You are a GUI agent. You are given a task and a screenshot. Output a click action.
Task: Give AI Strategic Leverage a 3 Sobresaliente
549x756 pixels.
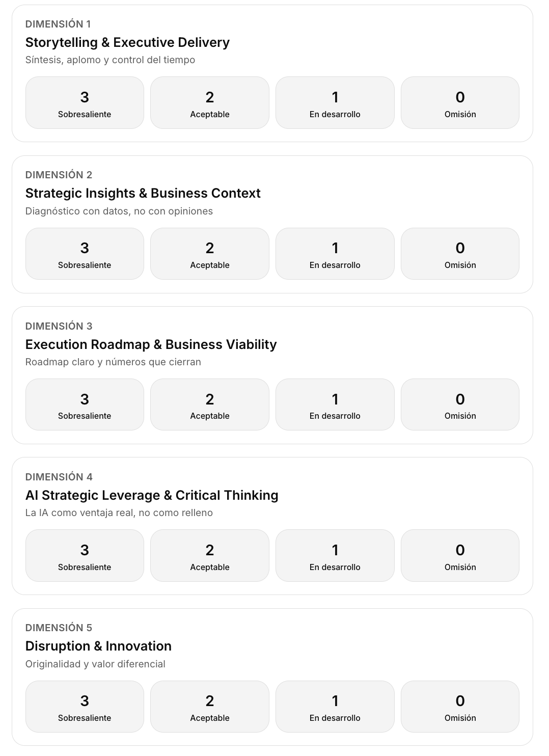pyautogui.click(x=85, y=556)
